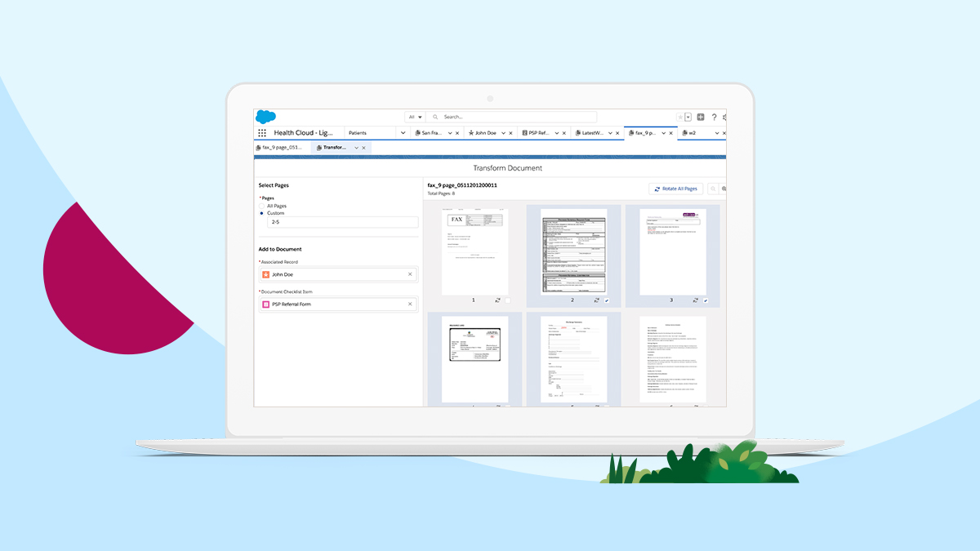Uncheck the page 2 selection checkbox
Image resolution: width=980 pixels, height=551 pixels.
607,300
